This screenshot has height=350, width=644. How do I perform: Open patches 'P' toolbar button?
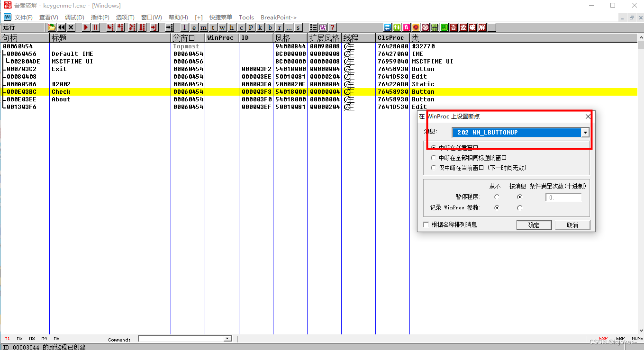pyautogui.click(x=251, y=27)
